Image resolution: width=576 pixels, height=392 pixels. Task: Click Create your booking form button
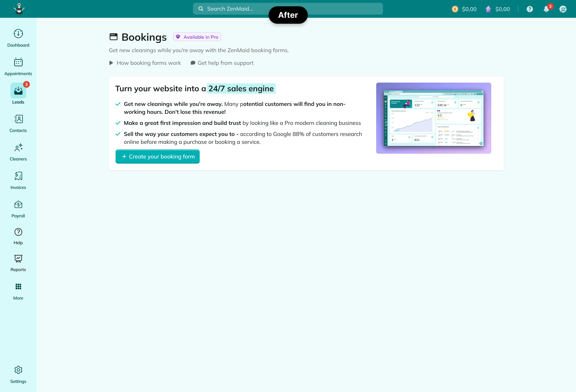158,156
